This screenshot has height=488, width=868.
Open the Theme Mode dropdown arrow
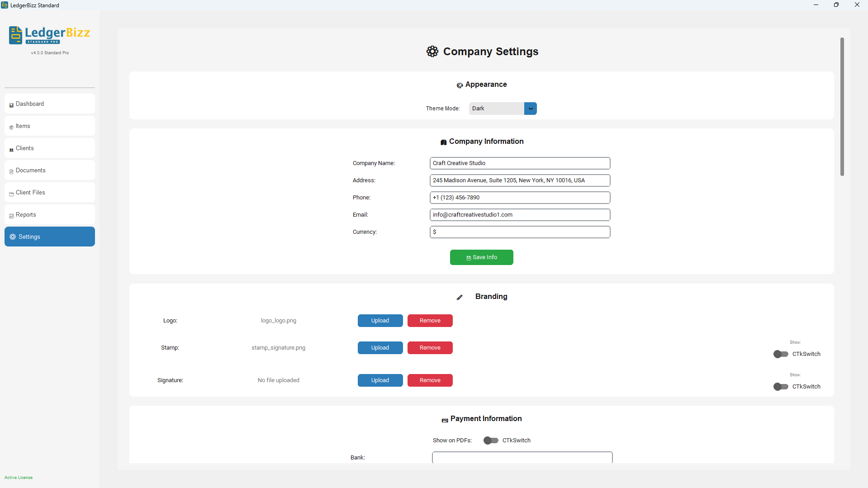pos(531,109)
